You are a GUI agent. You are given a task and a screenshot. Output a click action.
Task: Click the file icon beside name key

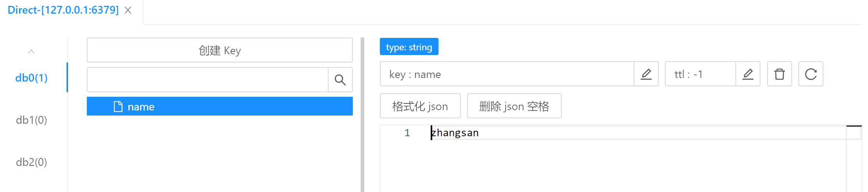[x=118, y=107]
